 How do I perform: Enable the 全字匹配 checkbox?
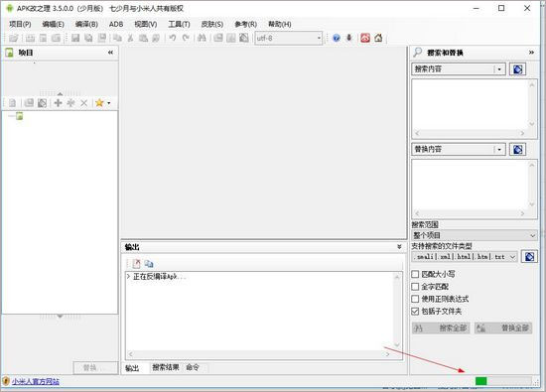pos(415,287)
